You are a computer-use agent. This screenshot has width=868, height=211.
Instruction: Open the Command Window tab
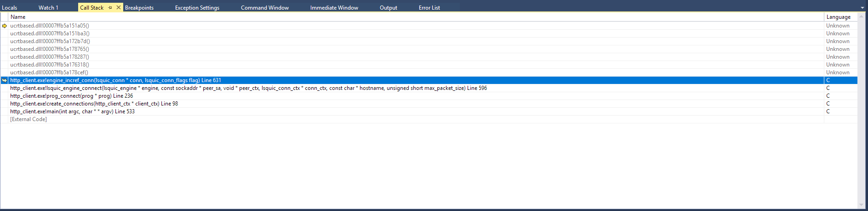click(265, 7)
